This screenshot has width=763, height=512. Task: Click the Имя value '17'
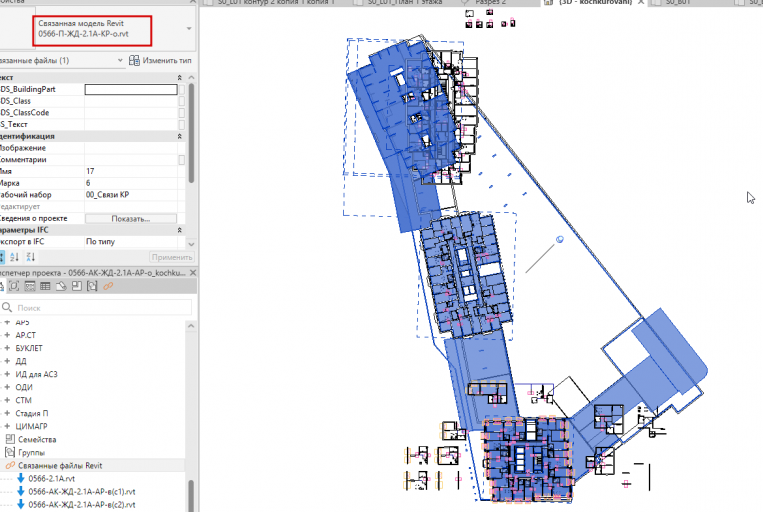pyautogui.click(x=90, y=171)
